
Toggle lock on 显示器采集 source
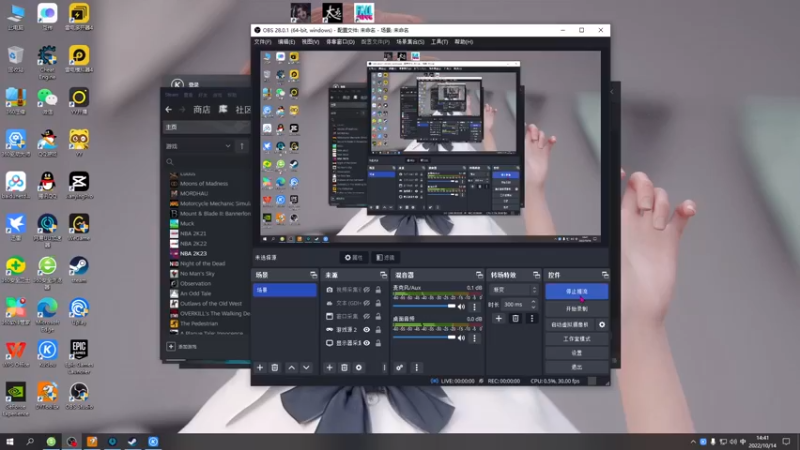tap(378, 343)
